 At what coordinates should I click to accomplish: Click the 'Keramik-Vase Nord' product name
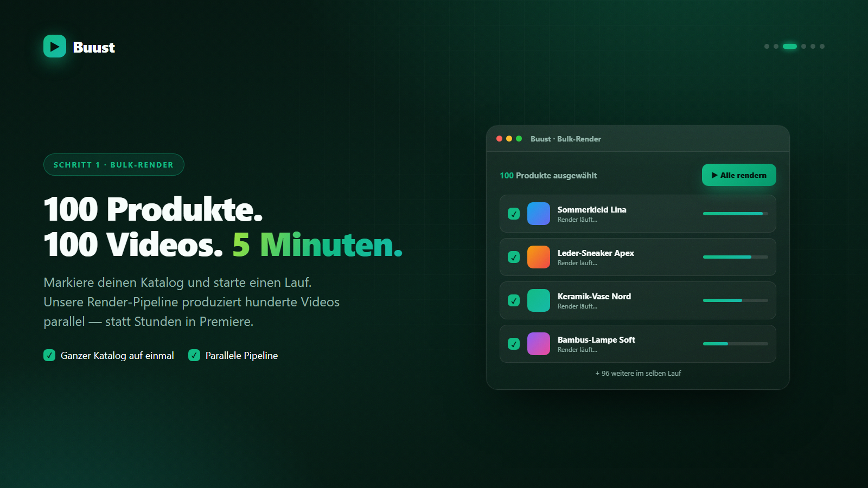[x=594, y=296]
